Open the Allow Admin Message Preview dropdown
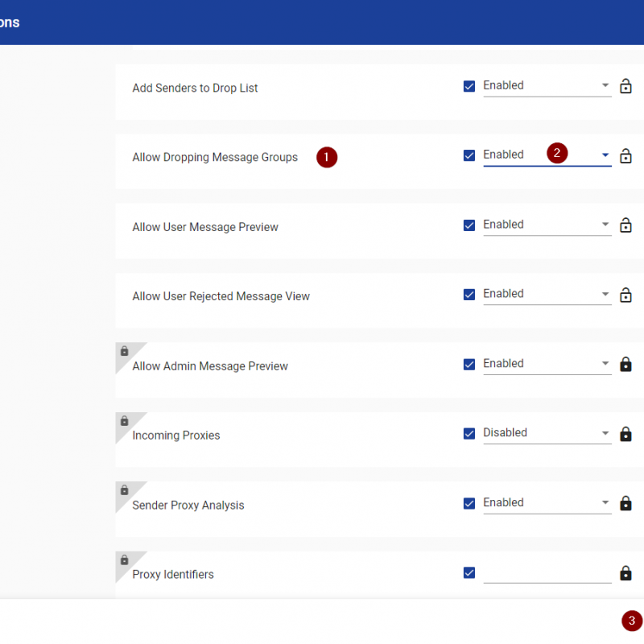 click(547, 364)
